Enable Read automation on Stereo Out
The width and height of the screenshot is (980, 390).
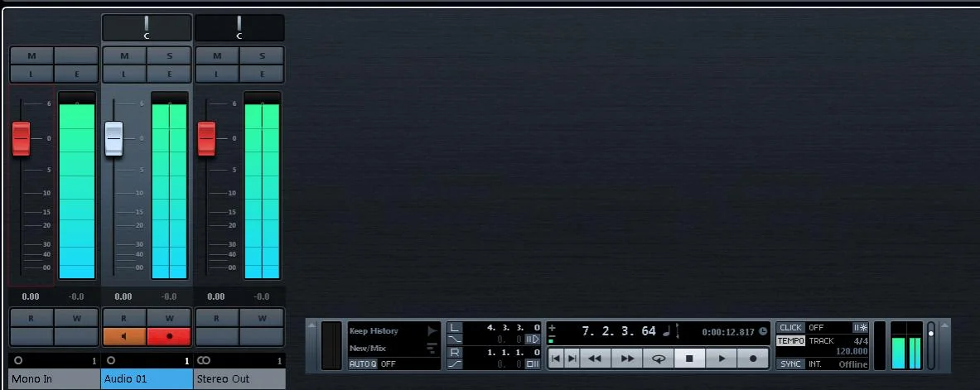click(x=217, y=318)
